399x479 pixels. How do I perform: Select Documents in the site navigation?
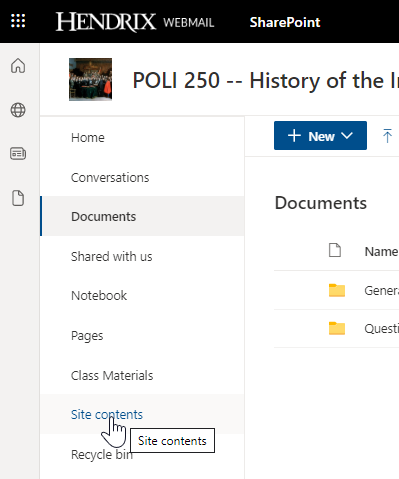pos(103,217)
